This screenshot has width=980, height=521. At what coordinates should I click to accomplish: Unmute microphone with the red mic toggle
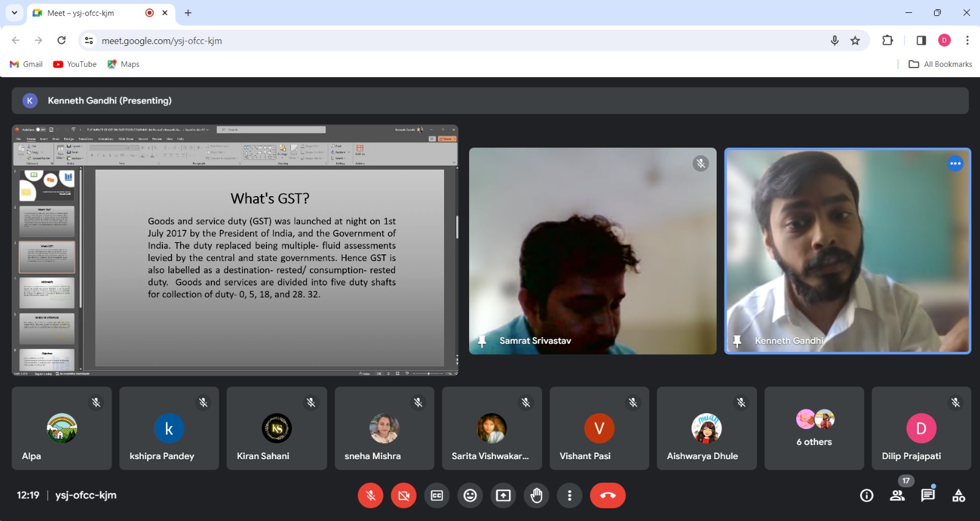click(x=371, y=495)
